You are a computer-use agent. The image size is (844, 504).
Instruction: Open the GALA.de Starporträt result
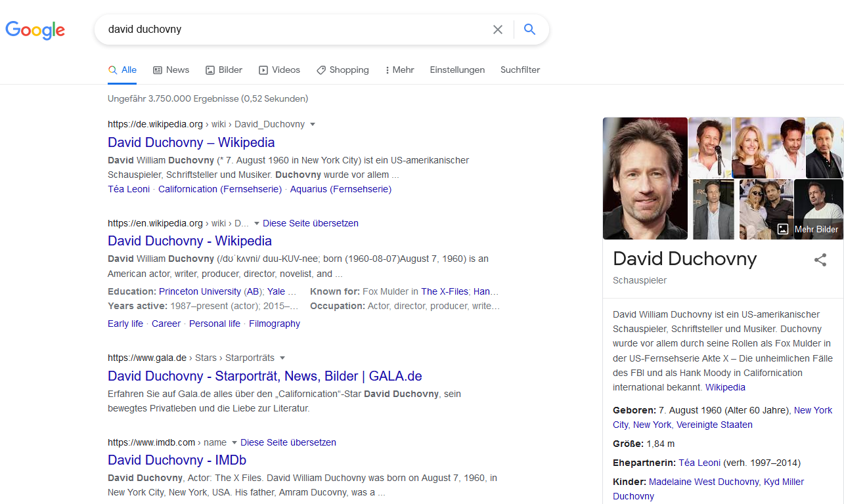[x=265, y=376]
